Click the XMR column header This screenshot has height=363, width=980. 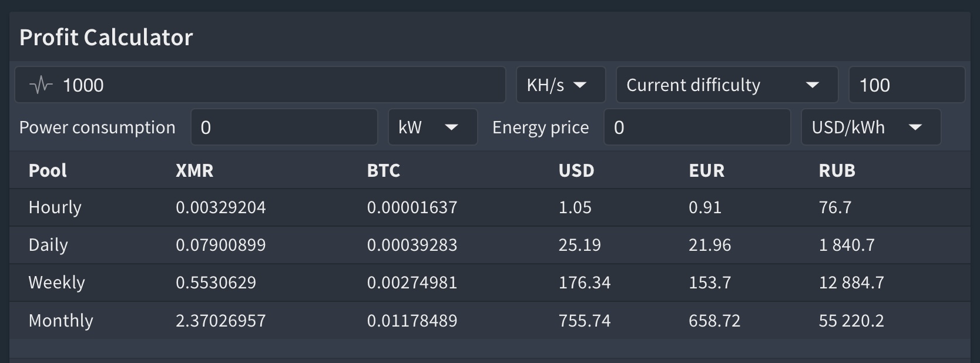click(194, 171)
